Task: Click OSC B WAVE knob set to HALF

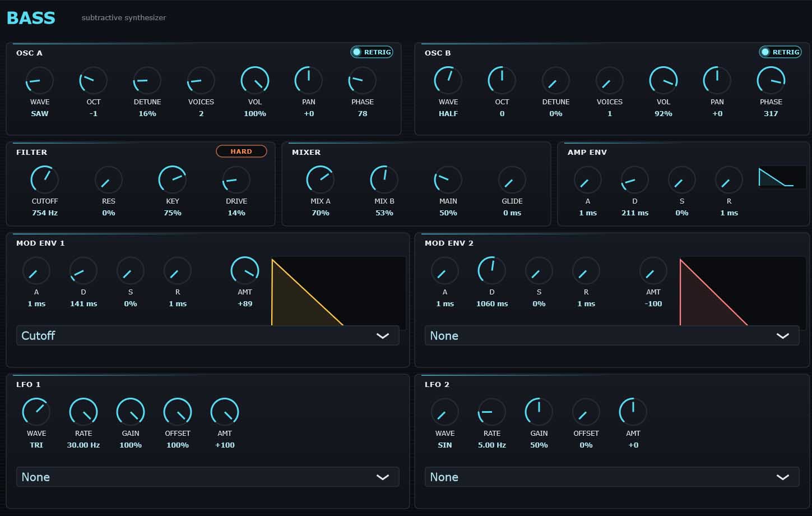Action: [448, 81]
